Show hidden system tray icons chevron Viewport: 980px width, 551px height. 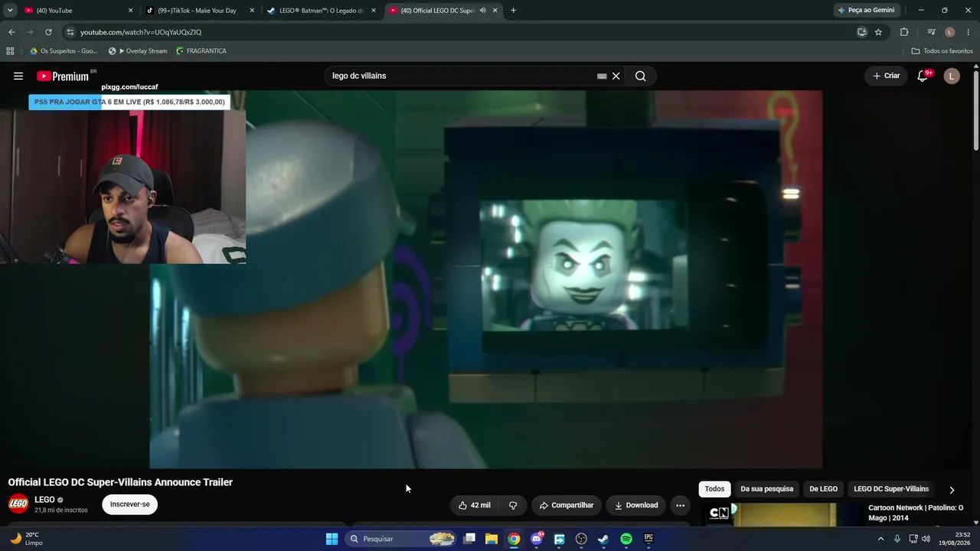[880, 539]
